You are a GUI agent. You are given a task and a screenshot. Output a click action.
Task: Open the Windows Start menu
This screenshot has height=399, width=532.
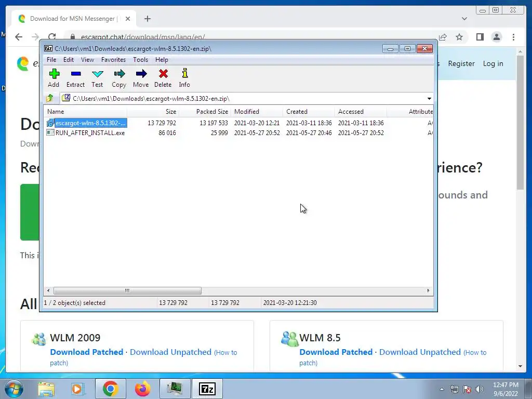coord(14,389)
